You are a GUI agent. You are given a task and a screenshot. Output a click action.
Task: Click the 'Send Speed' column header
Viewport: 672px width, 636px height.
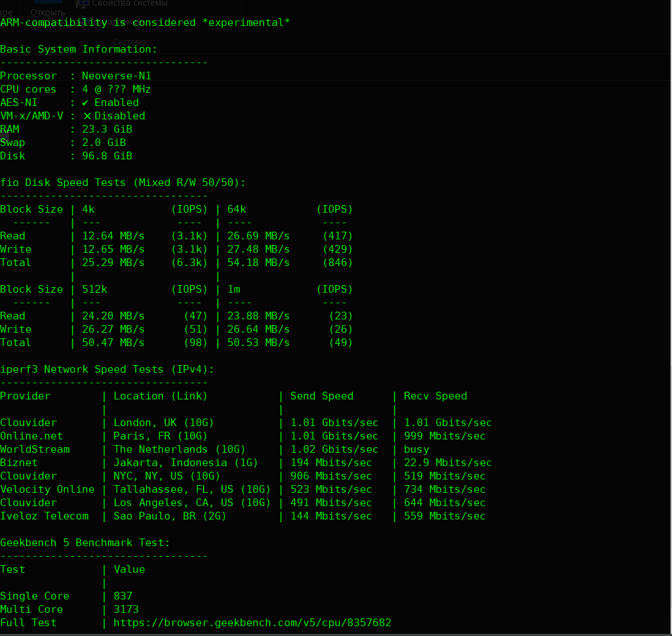[322, 396]
